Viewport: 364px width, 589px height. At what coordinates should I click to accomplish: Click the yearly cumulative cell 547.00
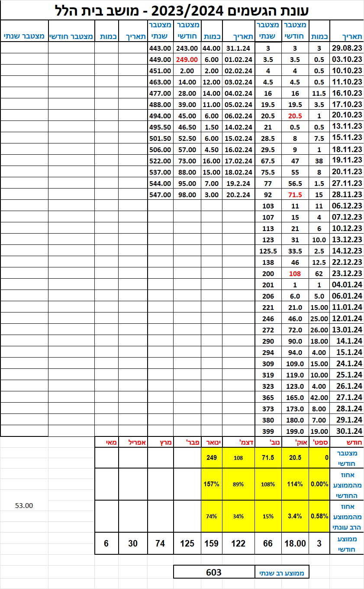(160, 195)
